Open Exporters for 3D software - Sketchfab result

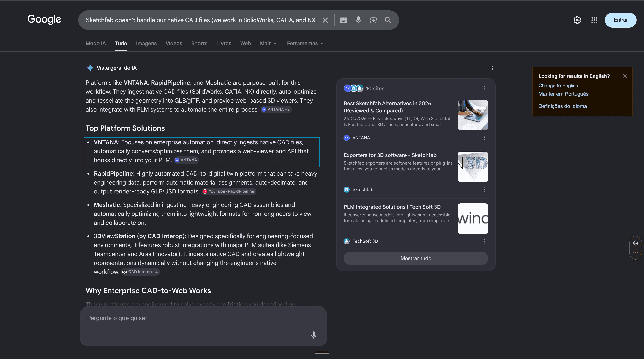tap(390, 155)
